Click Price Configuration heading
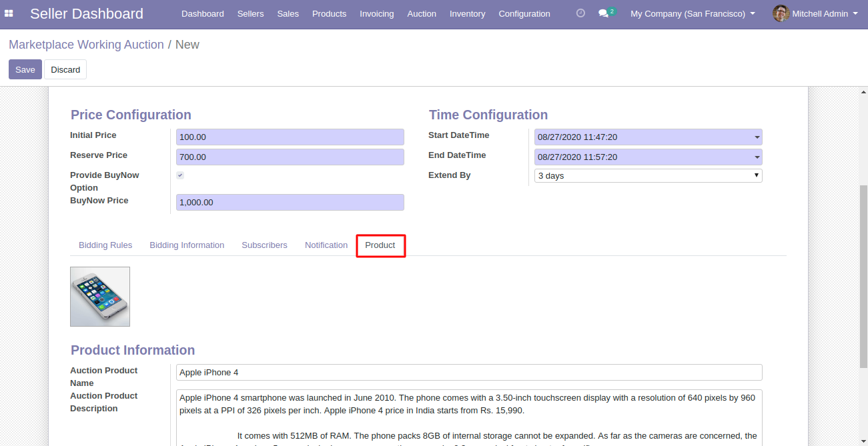The image size is (868, 446). coord(131,115)
